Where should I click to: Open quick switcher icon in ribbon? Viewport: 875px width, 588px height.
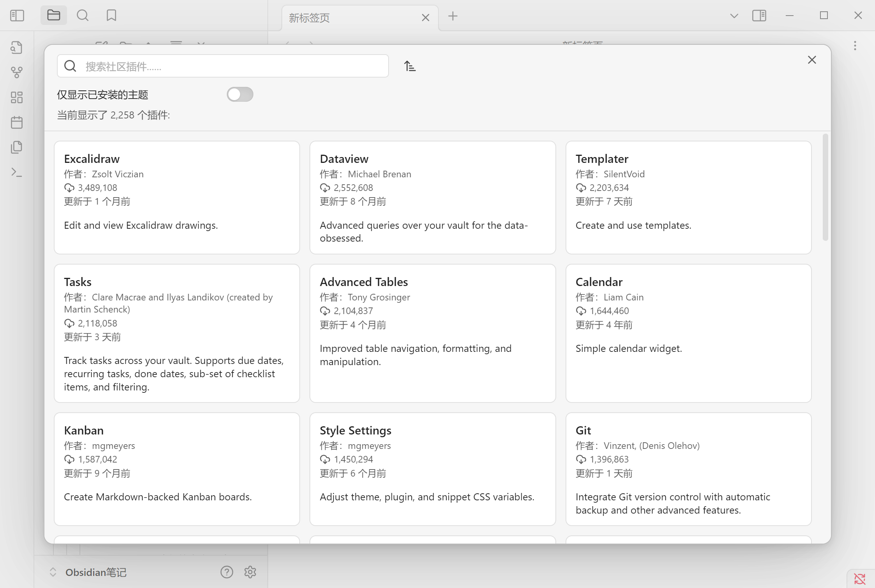[17, 48]
